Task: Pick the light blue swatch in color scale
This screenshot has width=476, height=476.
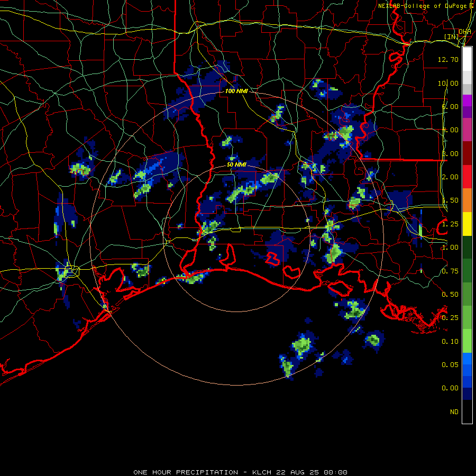Action: click(x=467, y=359)
